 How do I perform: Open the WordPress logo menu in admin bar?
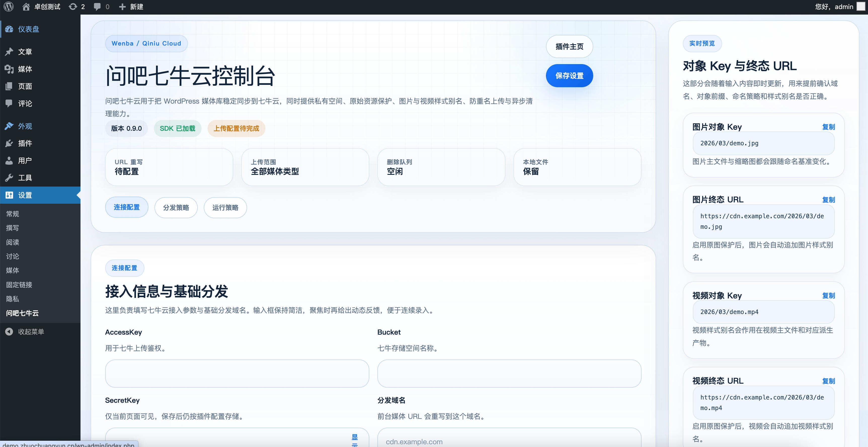pyautogui.click(x=8, y=6)
